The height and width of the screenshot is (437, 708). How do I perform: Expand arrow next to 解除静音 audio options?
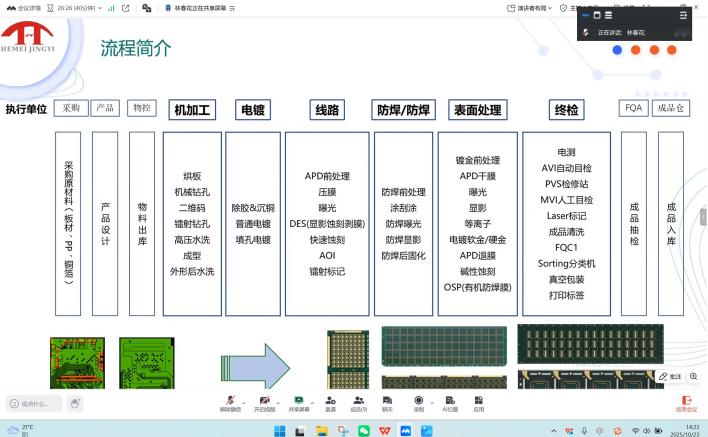[246, 399]
